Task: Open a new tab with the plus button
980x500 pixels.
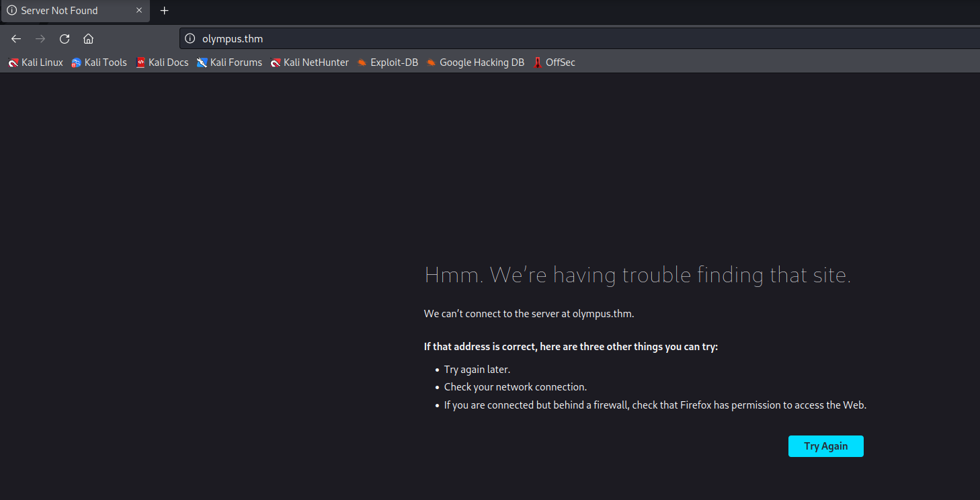Action: pyautogui.click(x=164, y=11)
